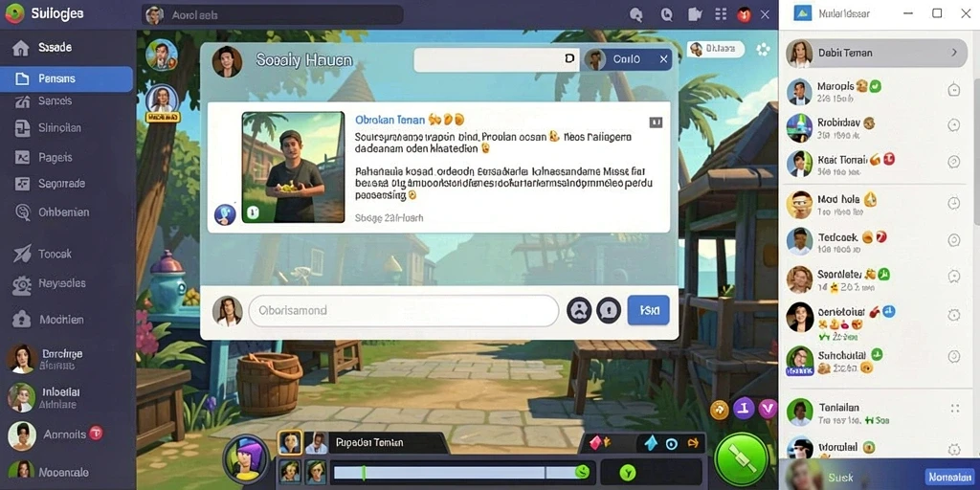Viewport: 980px width, 490px height.
Task: Click the pink gem icon in bottom bar
Action: 594,443
